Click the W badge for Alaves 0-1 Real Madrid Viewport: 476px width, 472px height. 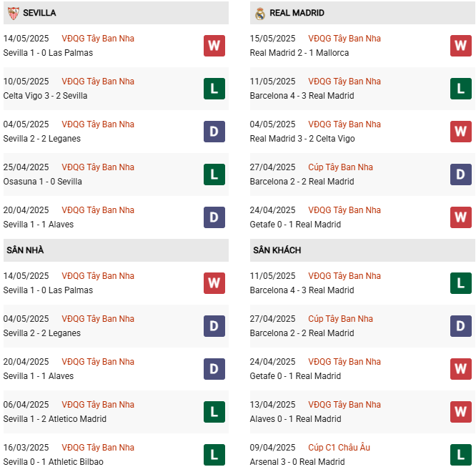click(461, 412)
